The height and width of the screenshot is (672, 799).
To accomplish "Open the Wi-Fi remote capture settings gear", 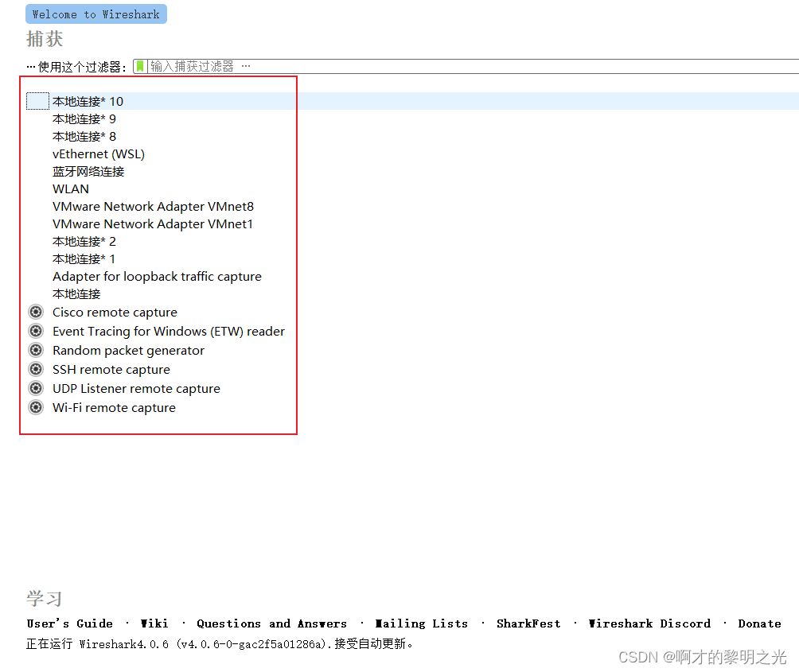I will (36, 407).
